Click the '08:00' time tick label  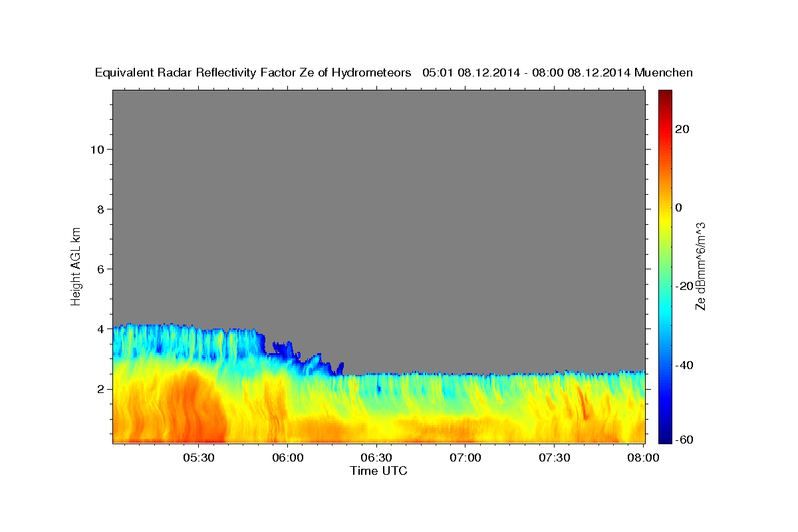[x=644, y=458]
